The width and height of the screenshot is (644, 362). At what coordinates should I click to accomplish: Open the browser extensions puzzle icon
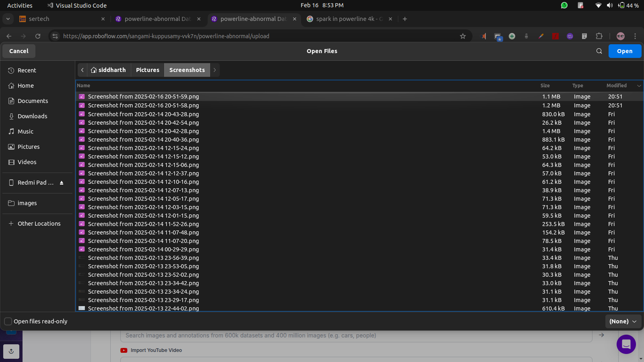click(599, 36)
